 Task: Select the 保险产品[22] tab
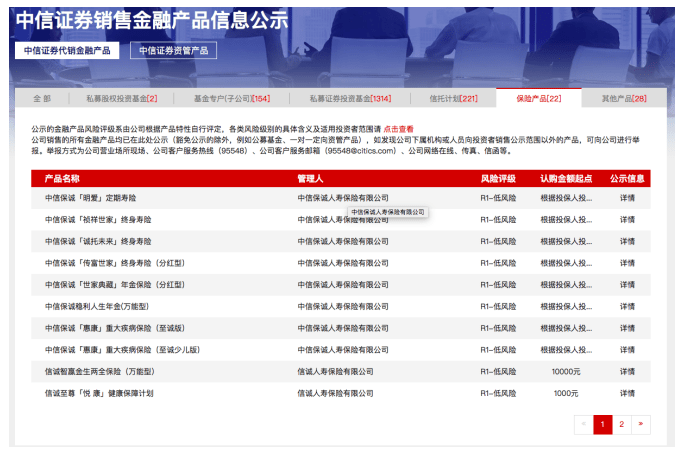click(x=539, y=98)
